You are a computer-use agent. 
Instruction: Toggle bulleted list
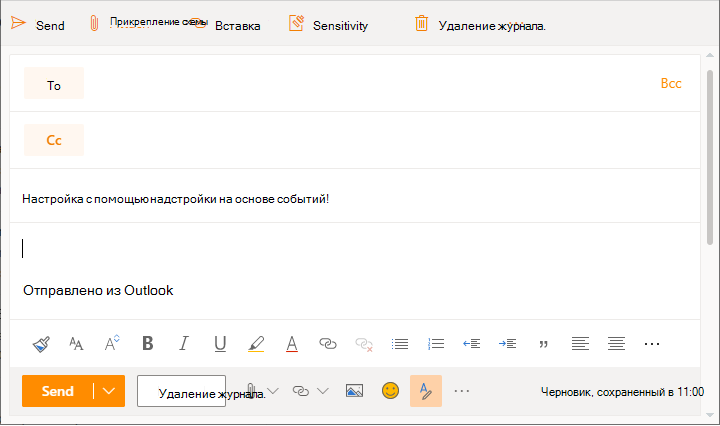click(399, 344)
